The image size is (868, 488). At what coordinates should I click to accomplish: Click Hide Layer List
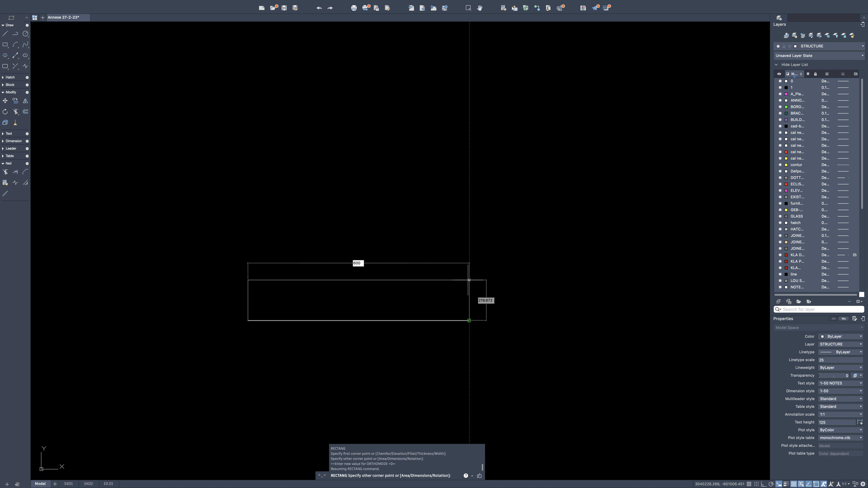[x=795, y=64]
